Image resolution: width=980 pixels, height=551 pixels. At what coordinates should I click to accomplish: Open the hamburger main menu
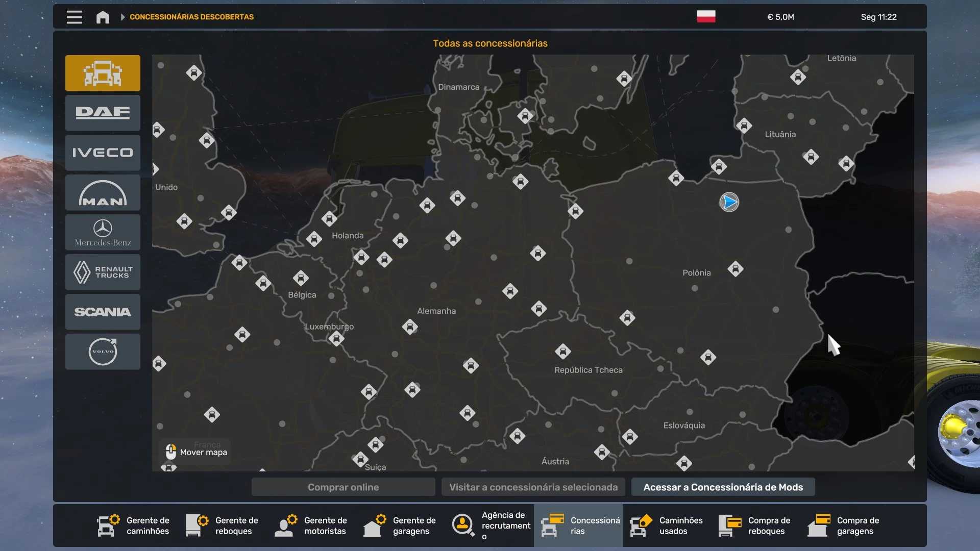pyautogui.click(x=74, y=17)
